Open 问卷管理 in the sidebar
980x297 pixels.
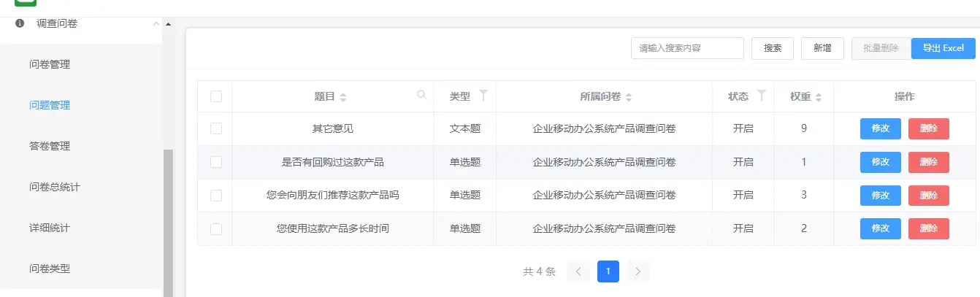tap(50, 64)
